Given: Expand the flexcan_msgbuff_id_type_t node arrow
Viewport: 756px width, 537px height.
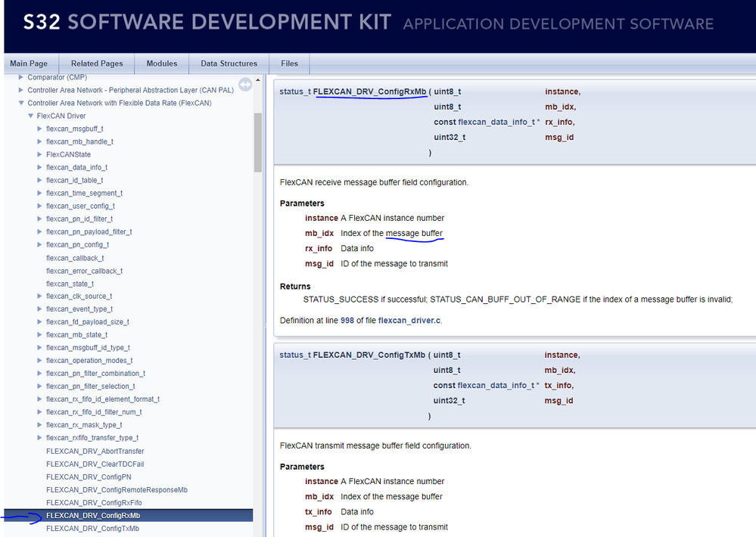Looking at the screenshot, I should 39,348.
